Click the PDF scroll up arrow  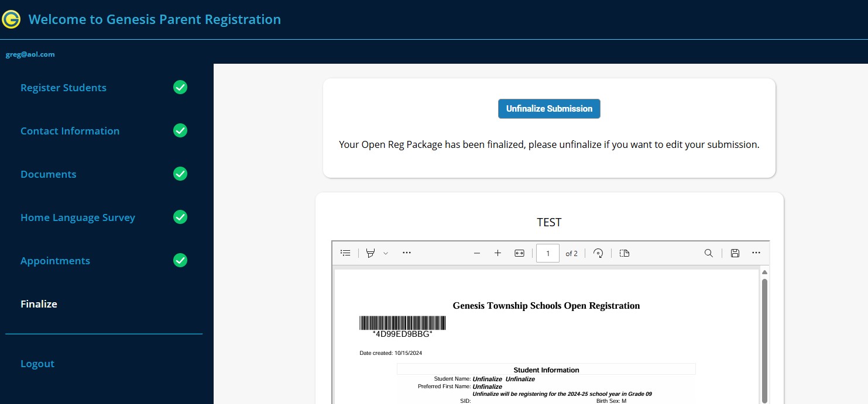(x=764, y=272)
